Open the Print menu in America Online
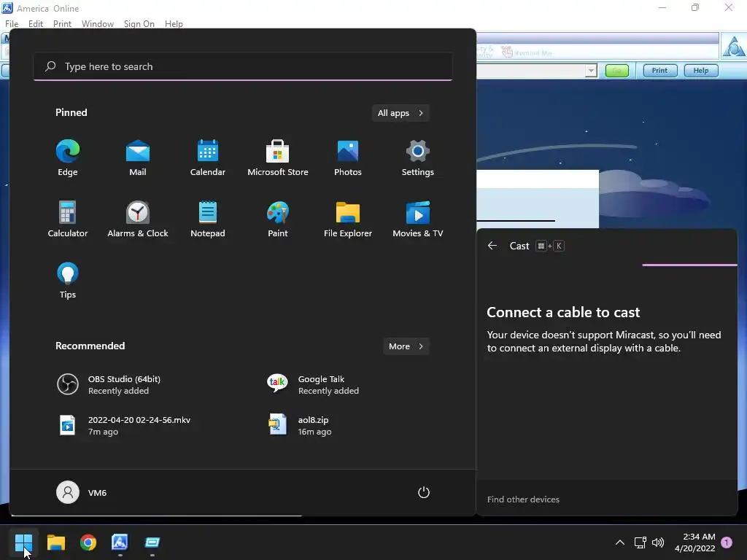The image size is (747, 560). pos(63,24)
